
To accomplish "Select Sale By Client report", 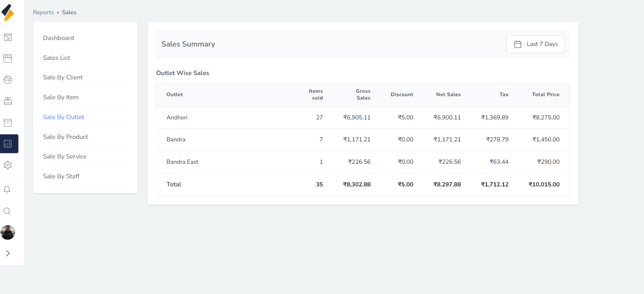I will [63, 77].
